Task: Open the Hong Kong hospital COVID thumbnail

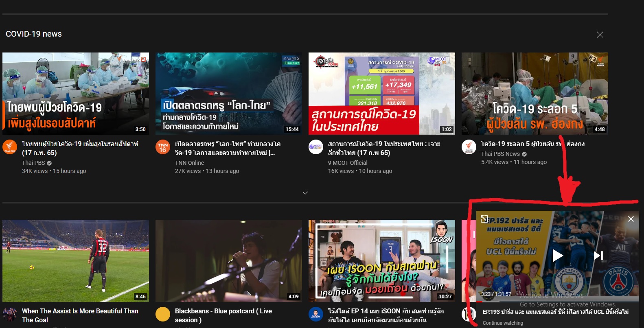Action: point(535,94)
